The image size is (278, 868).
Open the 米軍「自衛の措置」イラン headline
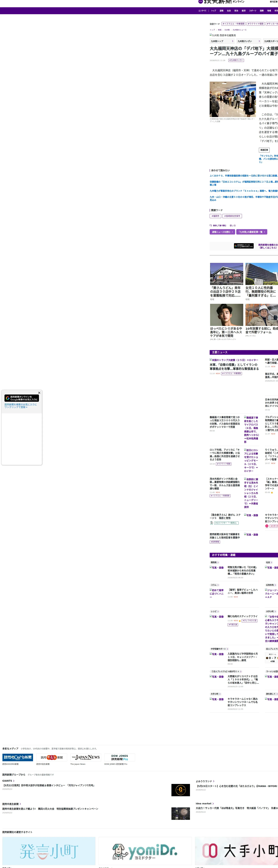234,367
